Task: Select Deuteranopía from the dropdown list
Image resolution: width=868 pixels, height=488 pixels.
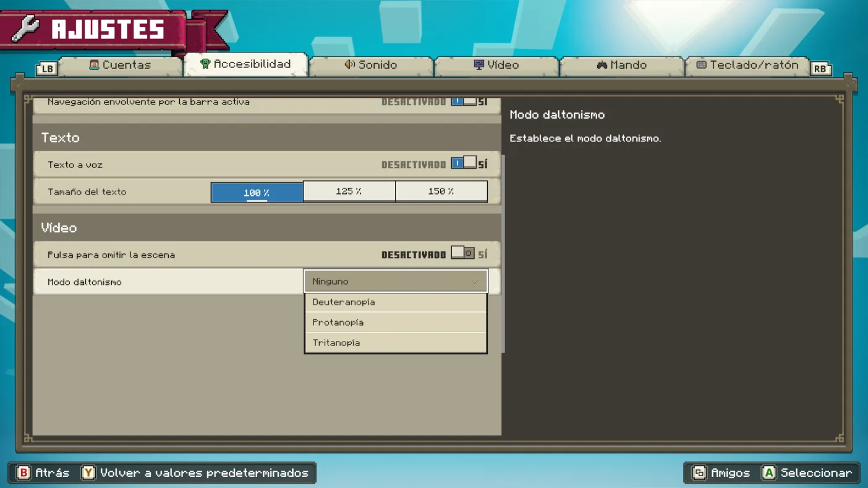Action: [x=396, y=302]
